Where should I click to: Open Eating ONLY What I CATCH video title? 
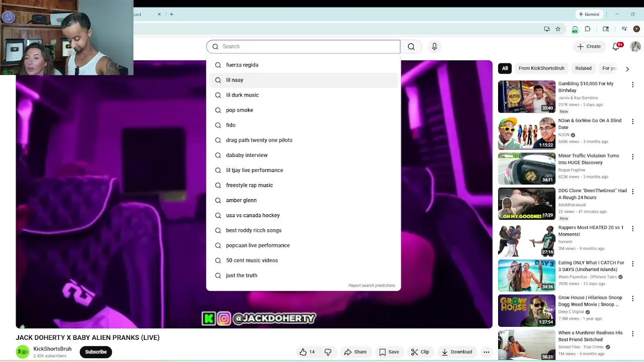591,266
